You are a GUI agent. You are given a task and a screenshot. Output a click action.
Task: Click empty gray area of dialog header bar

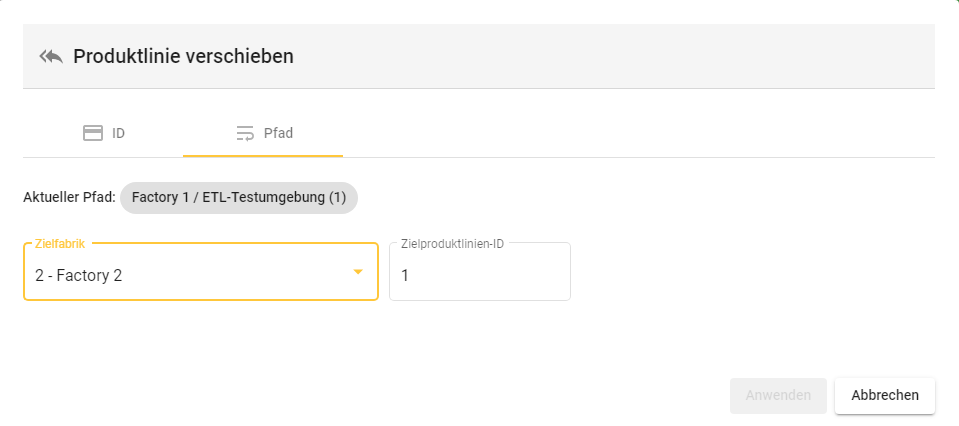(x=650, y=56)
